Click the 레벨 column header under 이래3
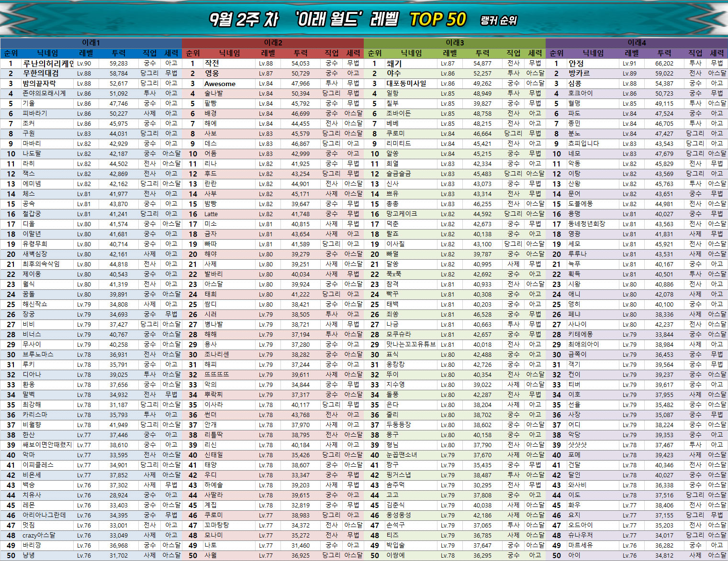 point(450,53)
